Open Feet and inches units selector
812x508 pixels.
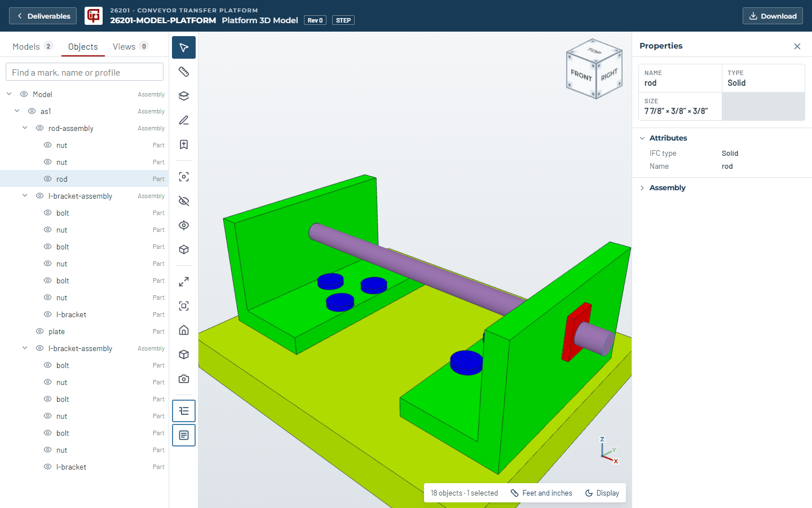(x=541, y=493)
